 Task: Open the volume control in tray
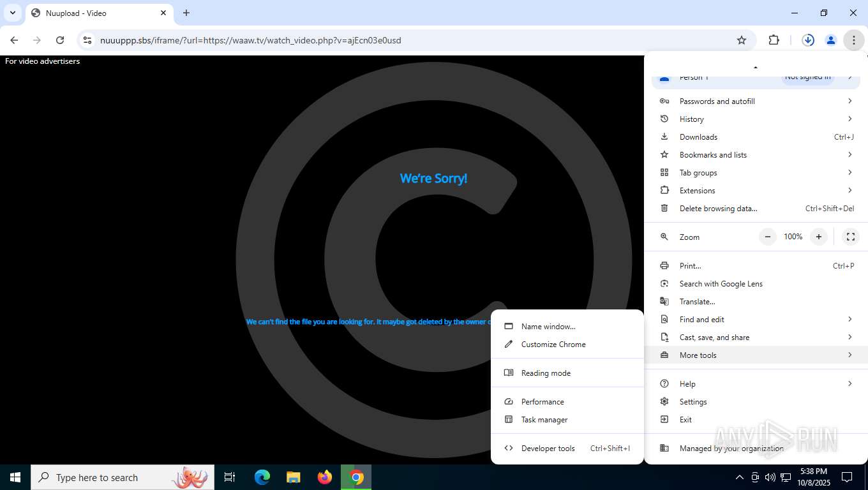point(770,477)
